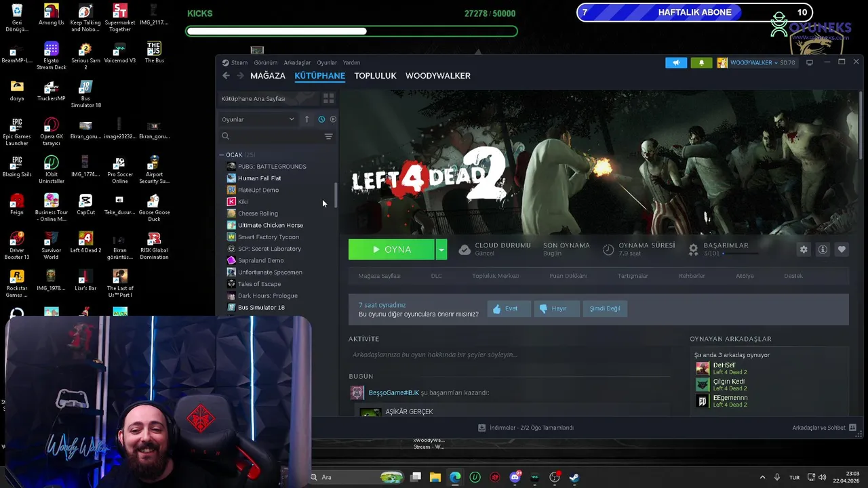Viewport: 868px width, 488px height.
Task: Open Atölye workshop link
Action: pos(745,276)
